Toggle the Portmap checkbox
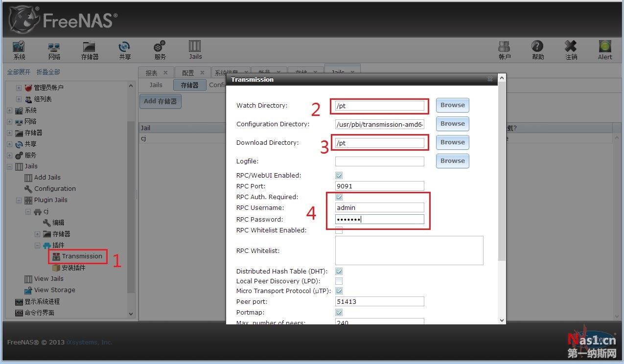The image size is (624, 364). tap(339, 312)
